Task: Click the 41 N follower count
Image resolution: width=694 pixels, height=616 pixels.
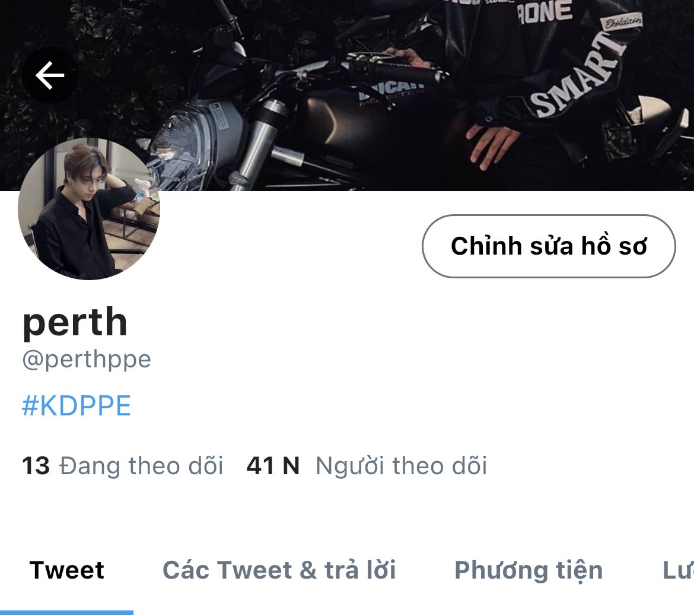Action: click(x=273, y=466)
